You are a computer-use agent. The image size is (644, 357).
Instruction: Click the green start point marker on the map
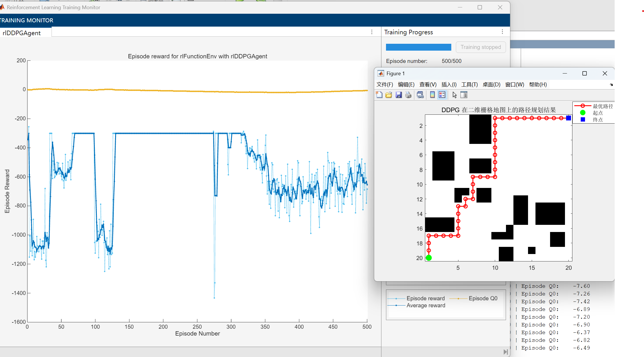(429, 258)
